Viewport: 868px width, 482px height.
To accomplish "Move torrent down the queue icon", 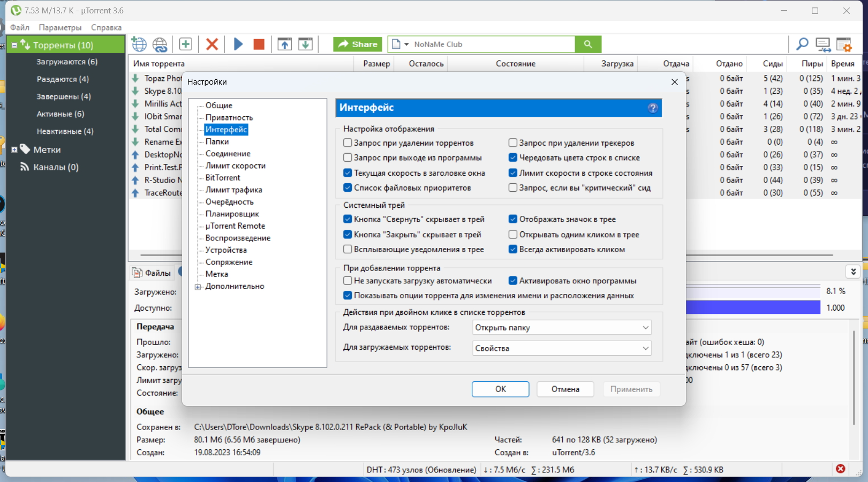I will point(305,44).
